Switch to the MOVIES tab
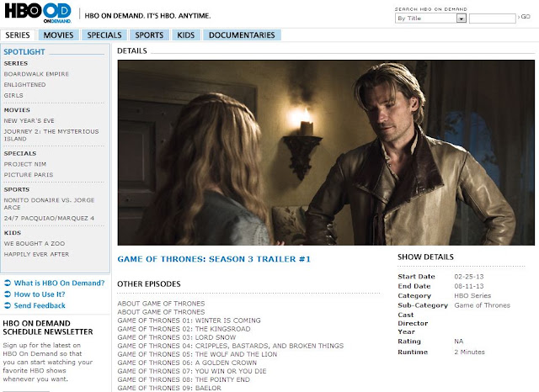This screenshot has width=539, height=392. coord(58,35)
